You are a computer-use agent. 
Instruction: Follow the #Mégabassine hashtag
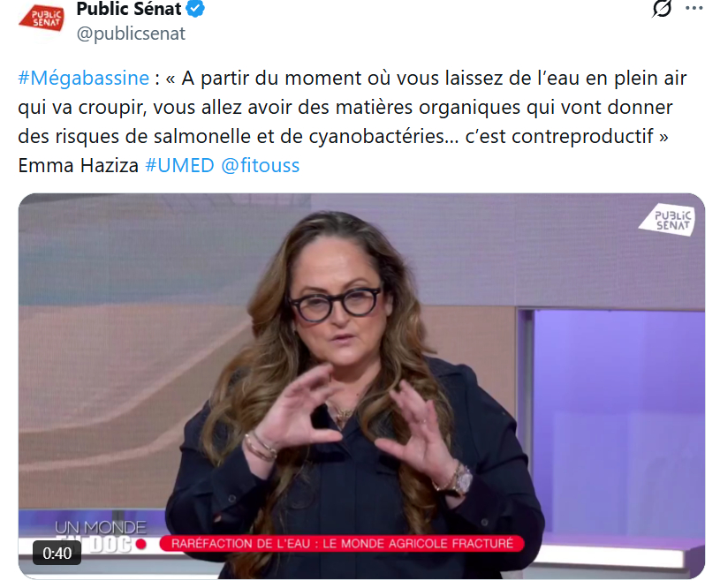(x=84, y=78)
